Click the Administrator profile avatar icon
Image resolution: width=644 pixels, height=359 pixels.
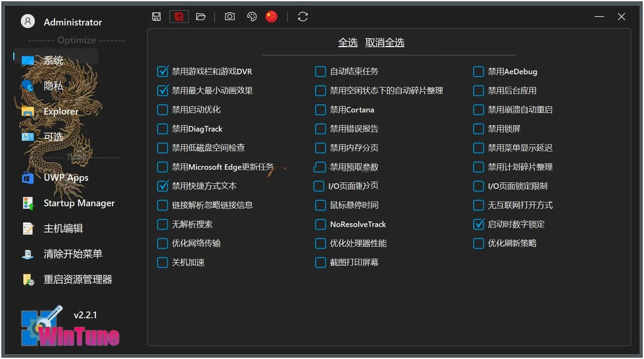(28, 21)
